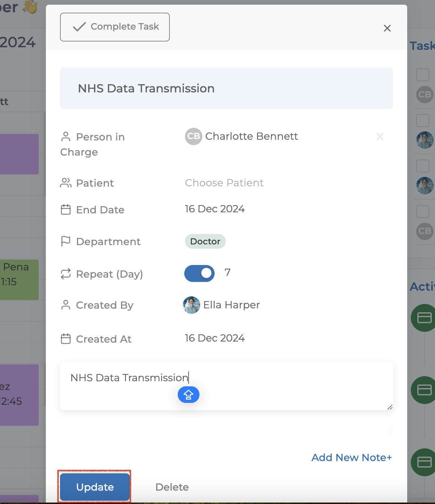Click the Repeat arrows icon
The image size is (435, 504).
(x=66, y=274)
